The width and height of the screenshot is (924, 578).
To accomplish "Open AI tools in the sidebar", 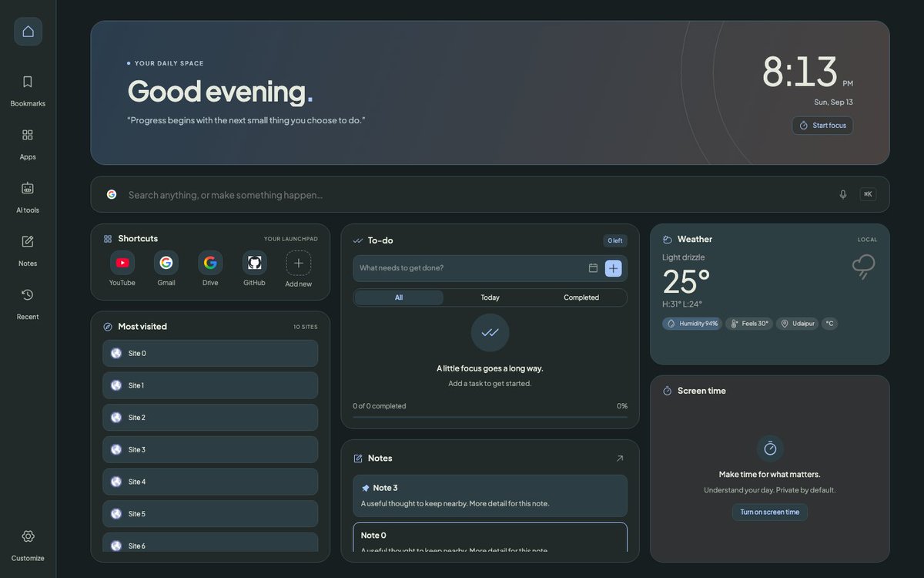I will (28, 197).
